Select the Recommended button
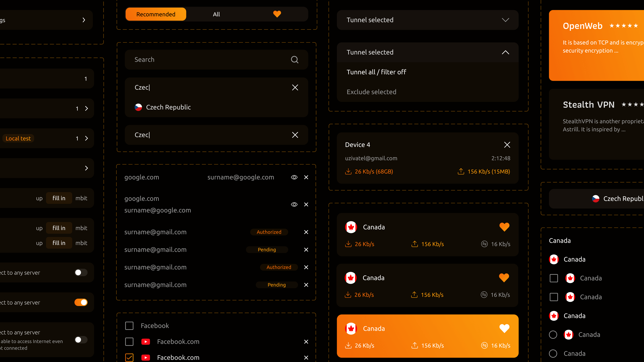 point(156,14)
